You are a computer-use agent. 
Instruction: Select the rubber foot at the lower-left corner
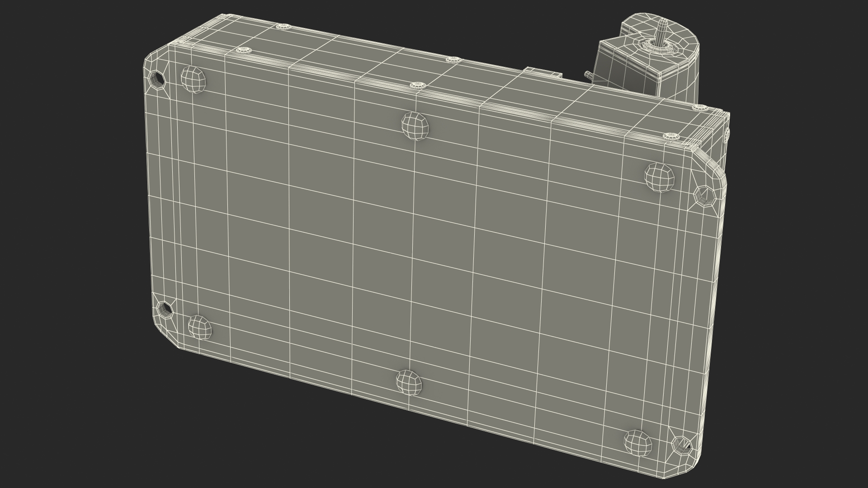point(200,327)
